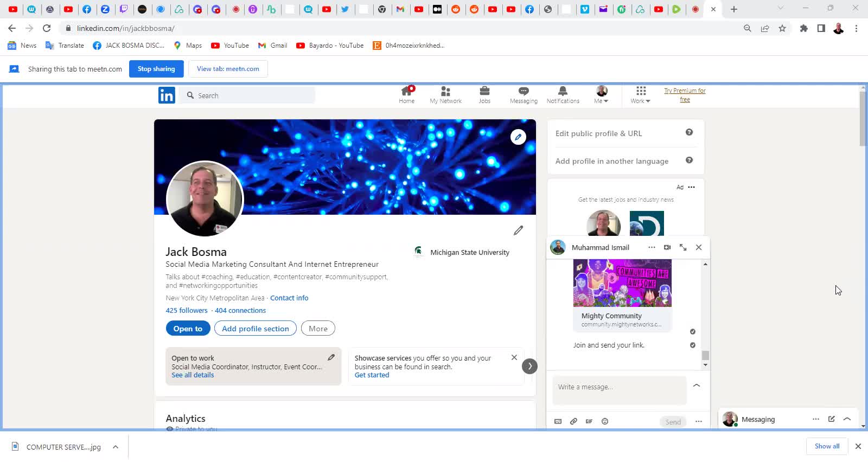Close the Muhammad Ismail chat

click(x=699, y=247)
